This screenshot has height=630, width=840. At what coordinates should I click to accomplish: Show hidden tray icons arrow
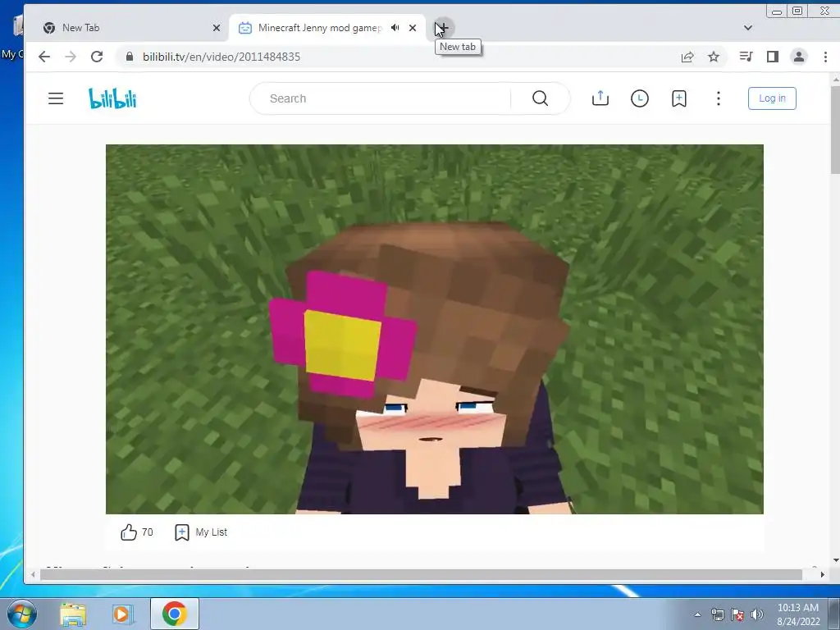697,614
